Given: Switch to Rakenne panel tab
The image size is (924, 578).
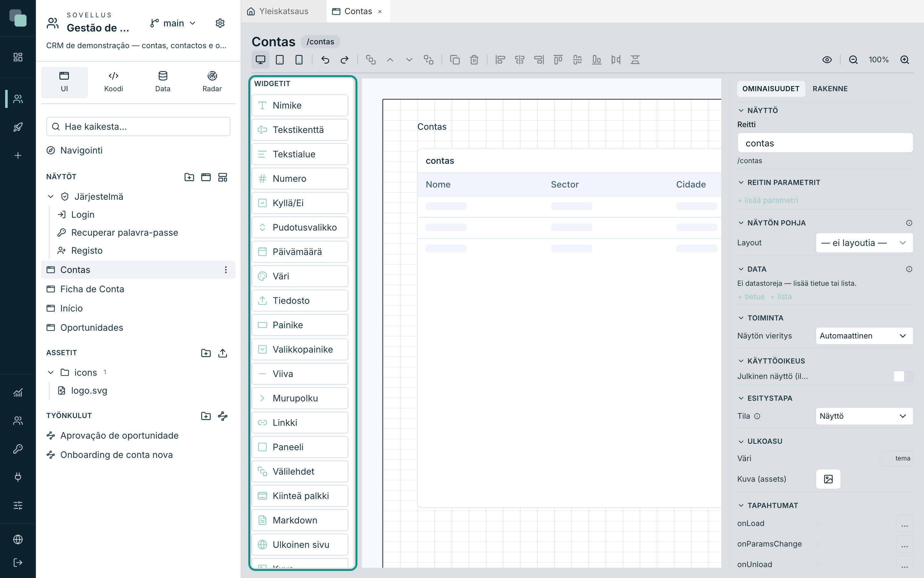Looking at the screenshot, I should click(x=830, y=89).
